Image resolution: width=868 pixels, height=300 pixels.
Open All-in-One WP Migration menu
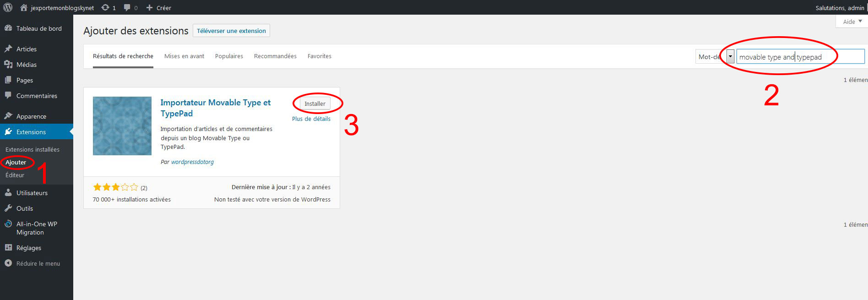(x=37, y=228)
